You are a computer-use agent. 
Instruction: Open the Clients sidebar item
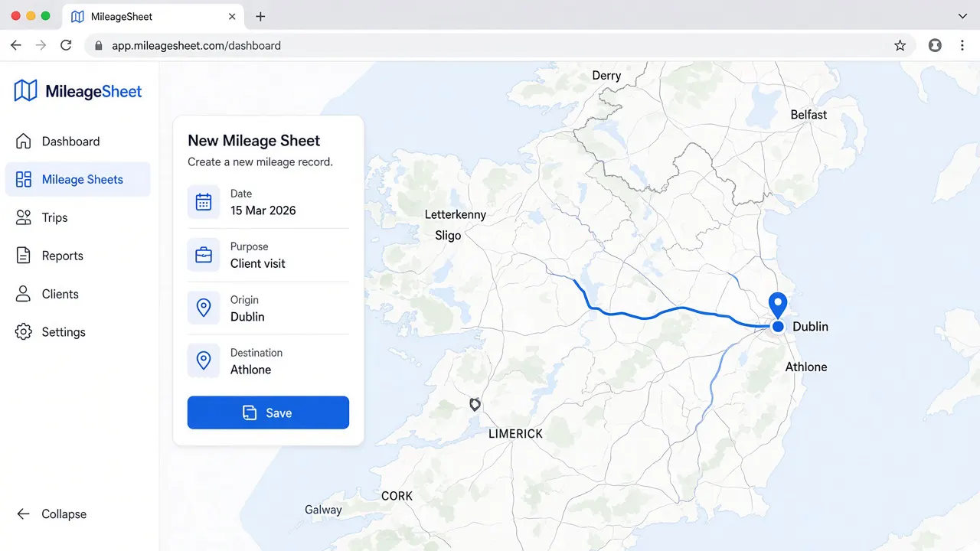(x=78, y=294)
